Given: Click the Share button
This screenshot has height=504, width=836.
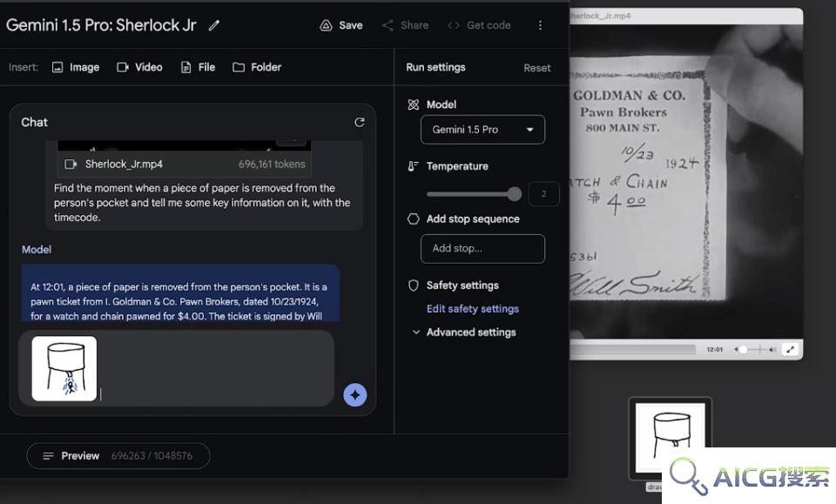Looking at the screenshot, I should 405,25.
